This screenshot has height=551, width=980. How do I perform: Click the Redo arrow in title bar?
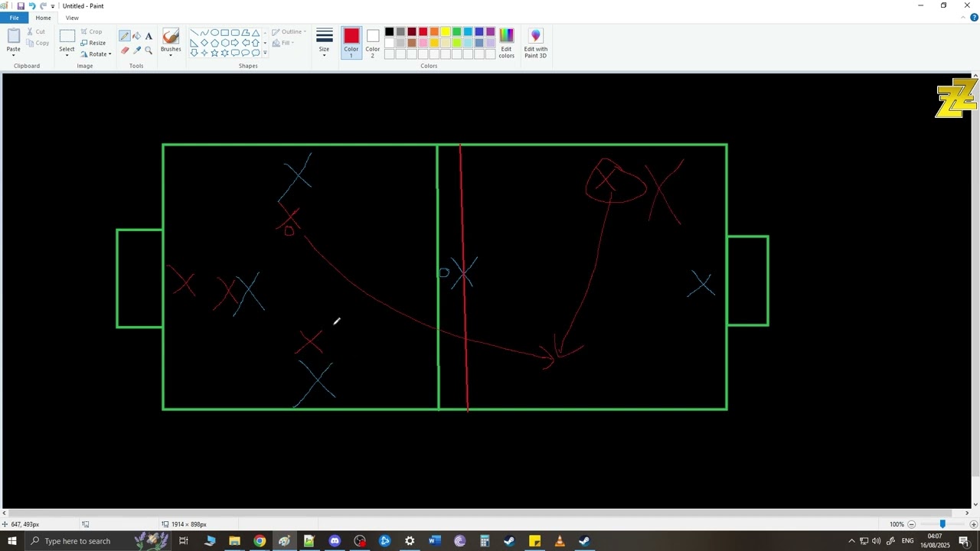pyautogui.click(x=43, y=5)
